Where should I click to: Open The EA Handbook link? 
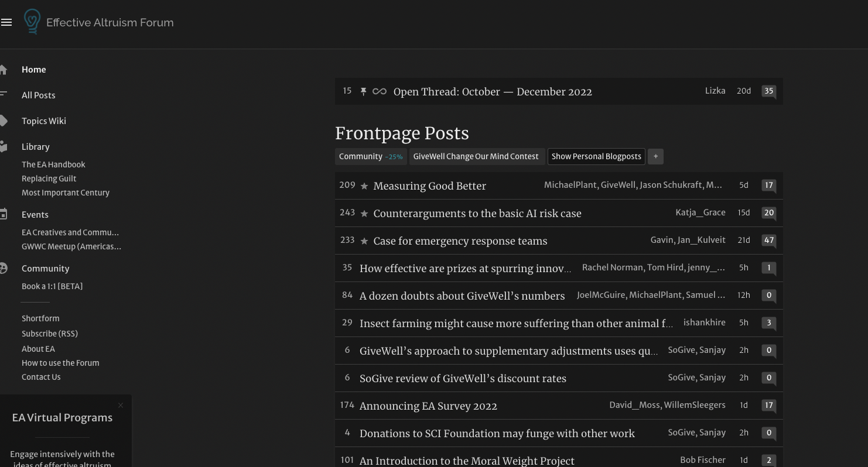click(53, 164)
